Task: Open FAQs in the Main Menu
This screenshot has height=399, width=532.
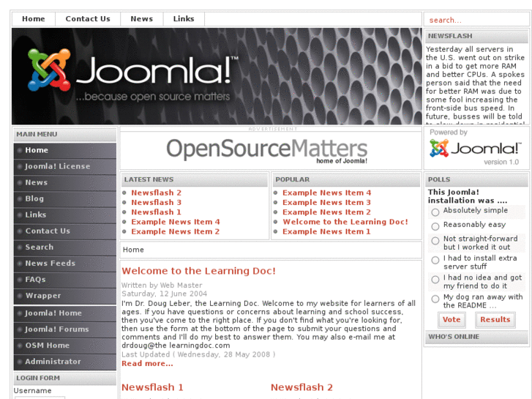Action: 65,280
